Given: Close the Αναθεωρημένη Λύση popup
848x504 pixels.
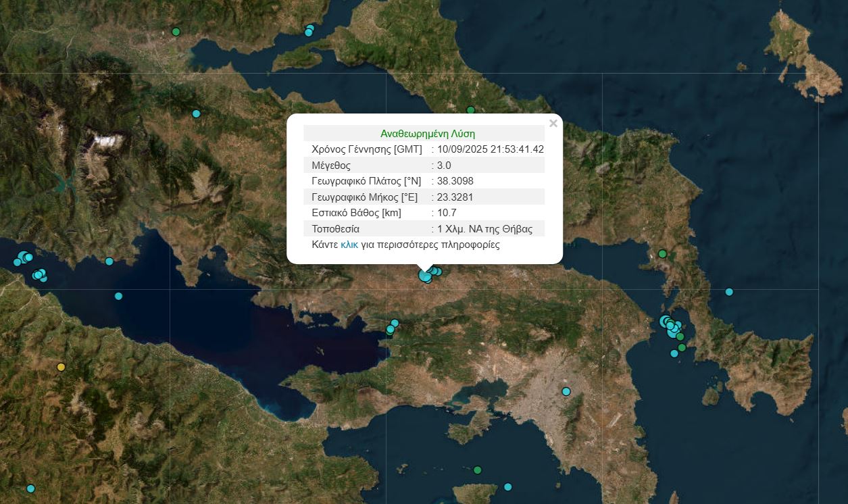Looking at the screenshot, I should (553, 123).
